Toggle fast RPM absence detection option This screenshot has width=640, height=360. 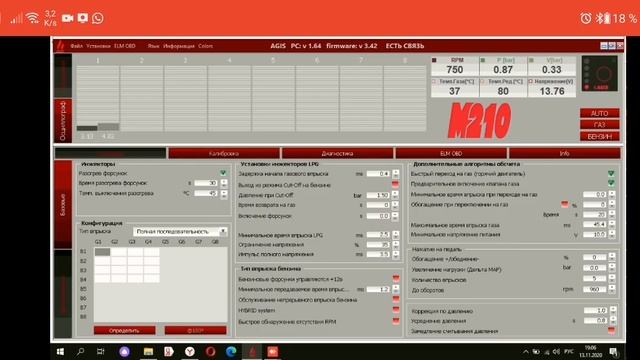coord(396,322)
